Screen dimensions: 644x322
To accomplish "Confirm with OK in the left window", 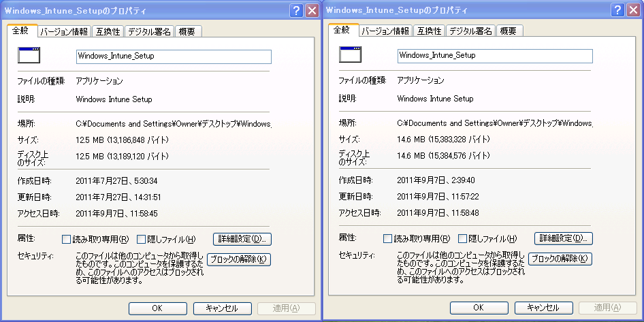I will tap(158, 308).
